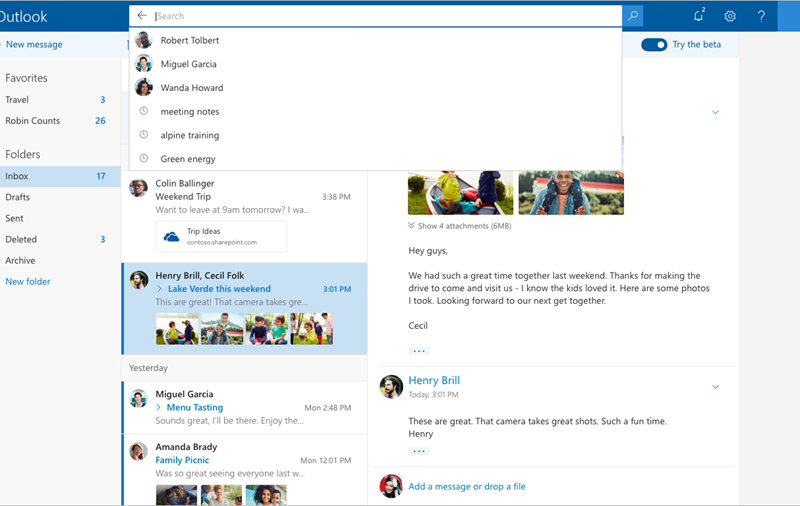Click Henry Brill's avatar in conversation pane
This screenshot has height=506, width=800.
pos(391,386)
